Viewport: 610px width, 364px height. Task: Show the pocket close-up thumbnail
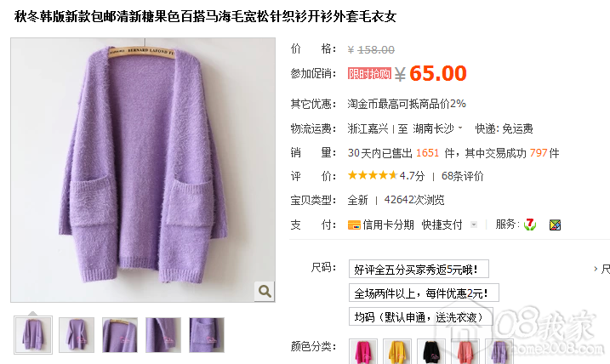click(207, 335)
